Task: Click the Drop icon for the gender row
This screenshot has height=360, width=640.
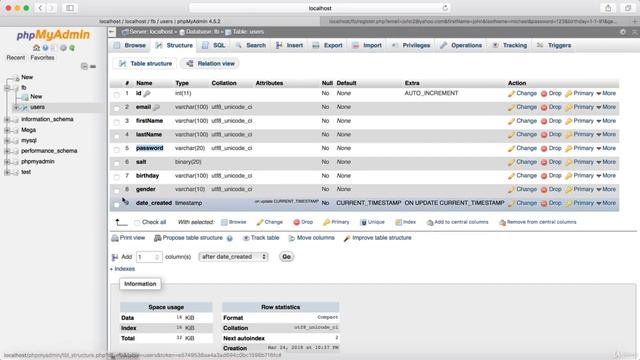Action: pyautogui.click(x=544, y=190)
